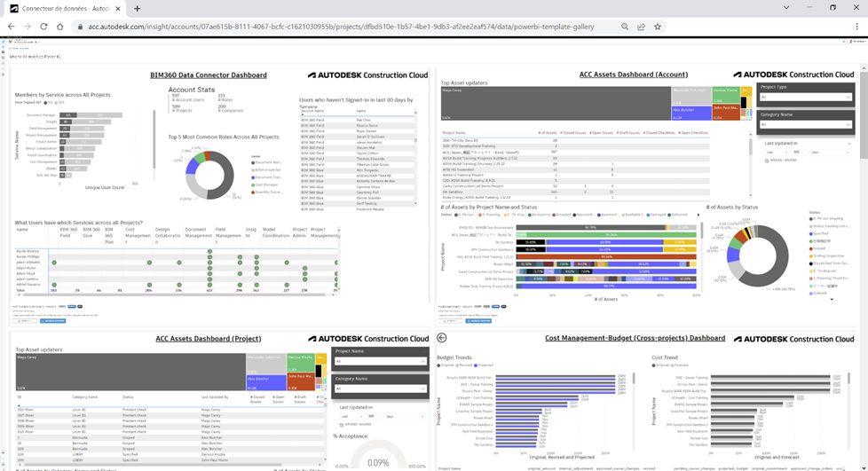Reload the page with the refresh icon
This screenshot has width=868, height=471.
click(43, 26)
